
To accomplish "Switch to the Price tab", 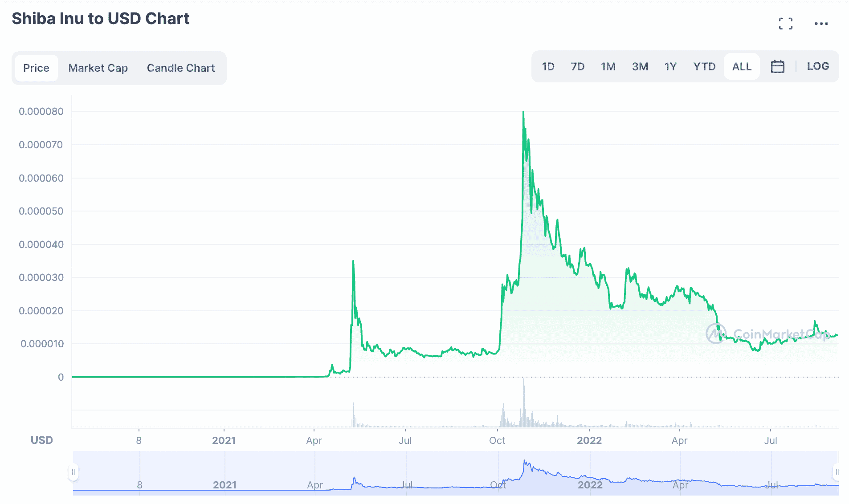I will point(36,68).
